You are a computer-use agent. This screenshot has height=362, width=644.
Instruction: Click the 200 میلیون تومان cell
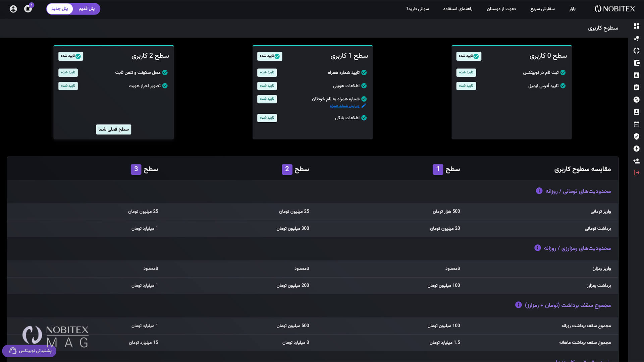293,286
